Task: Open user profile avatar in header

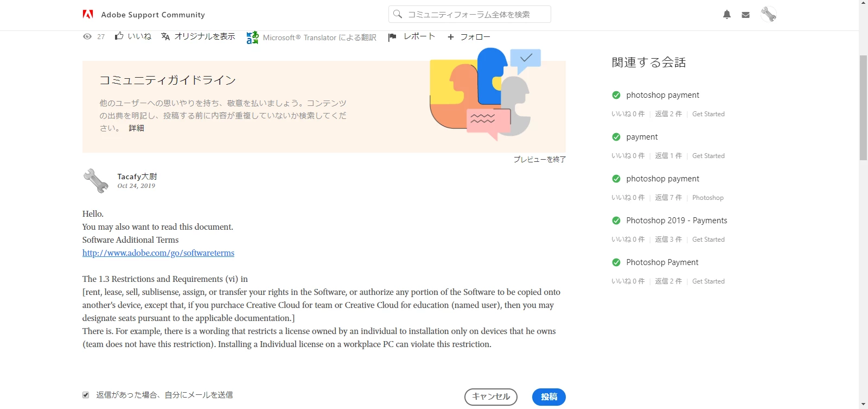Action: click(x=768, y=14)
